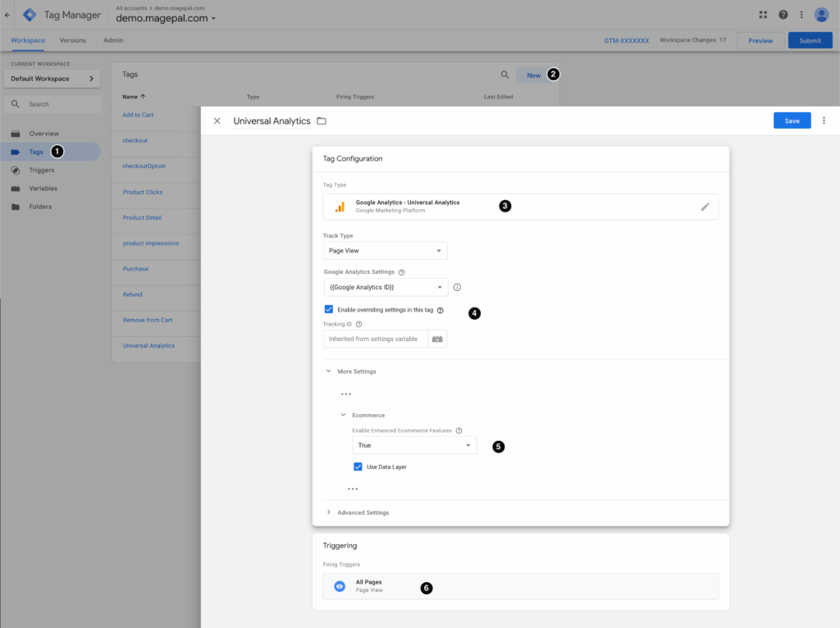Open the demo.magepal.com container dropdown

(x=166, y=18)
